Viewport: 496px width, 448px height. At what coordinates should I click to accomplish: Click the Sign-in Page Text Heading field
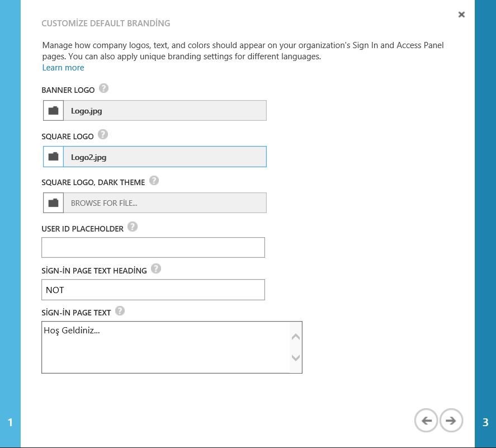tap(153, 290)
